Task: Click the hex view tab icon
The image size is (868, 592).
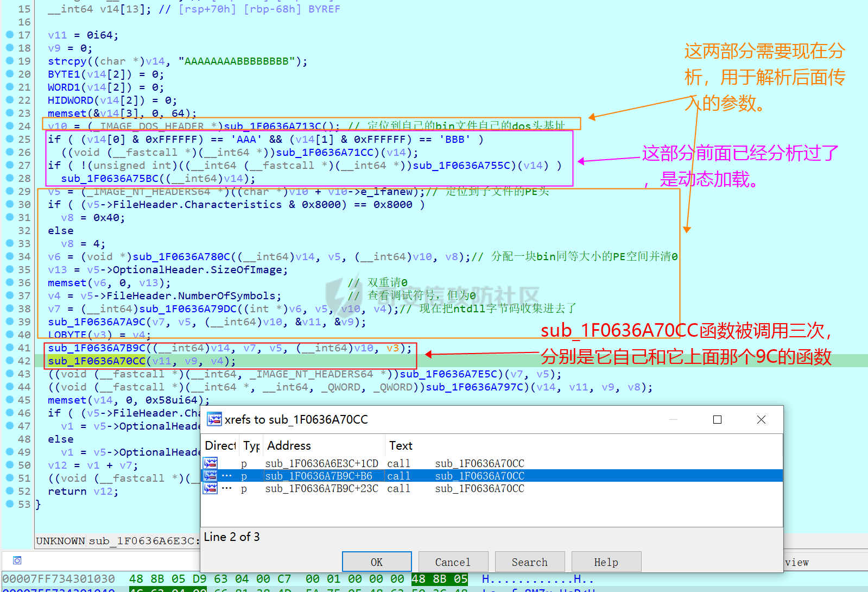Action: tap(17, 560)
